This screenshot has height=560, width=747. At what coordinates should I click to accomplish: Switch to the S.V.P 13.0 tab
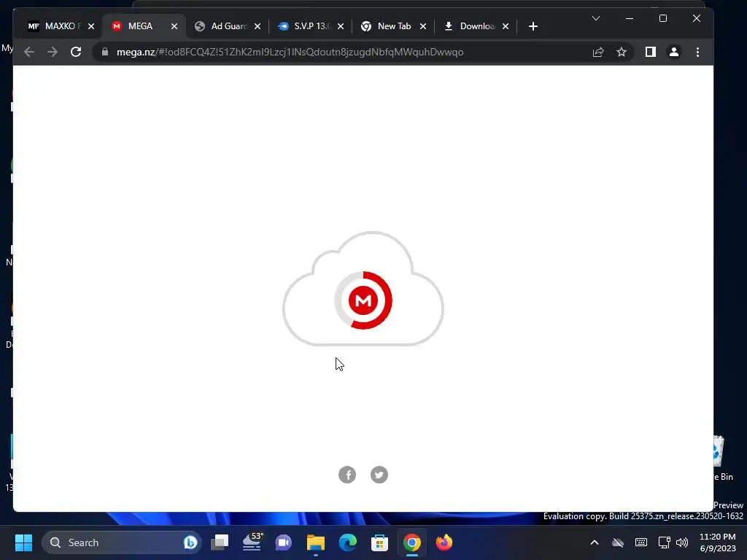tap(312, 26)
